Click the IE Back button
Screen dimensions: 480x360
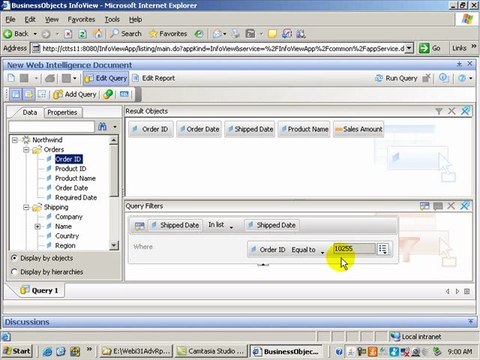(x=17, y=34)
